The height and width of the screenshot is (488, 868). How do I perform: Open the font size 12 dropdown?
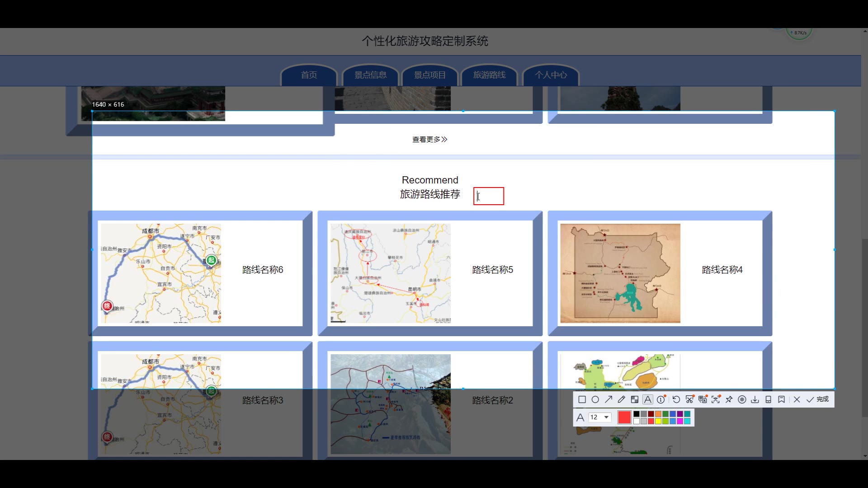coord(606,417)
